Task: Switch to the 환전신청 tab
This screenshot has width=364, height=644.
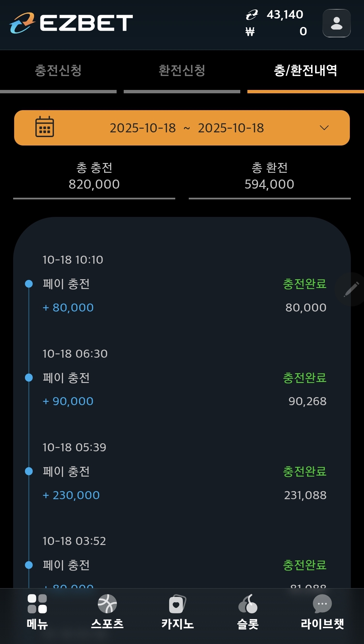Action: (x=182, y=71)
